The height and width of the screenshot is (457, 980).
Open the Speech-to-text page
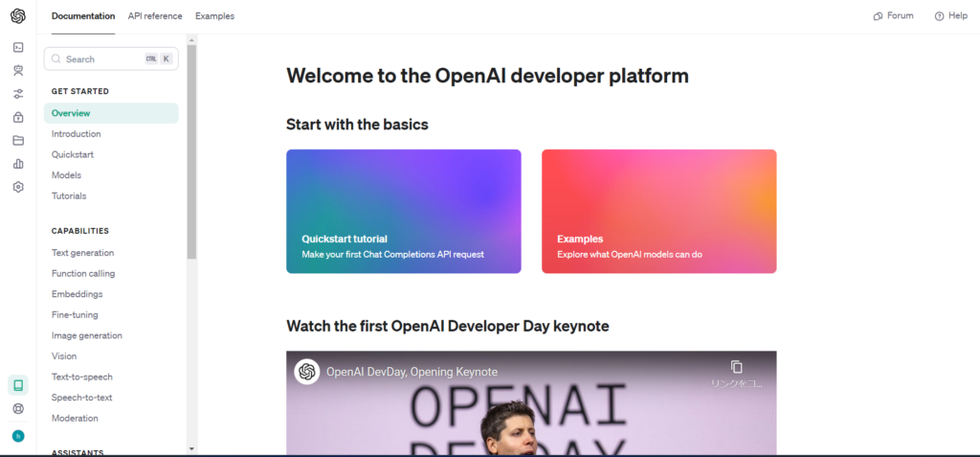click(82, 398)
